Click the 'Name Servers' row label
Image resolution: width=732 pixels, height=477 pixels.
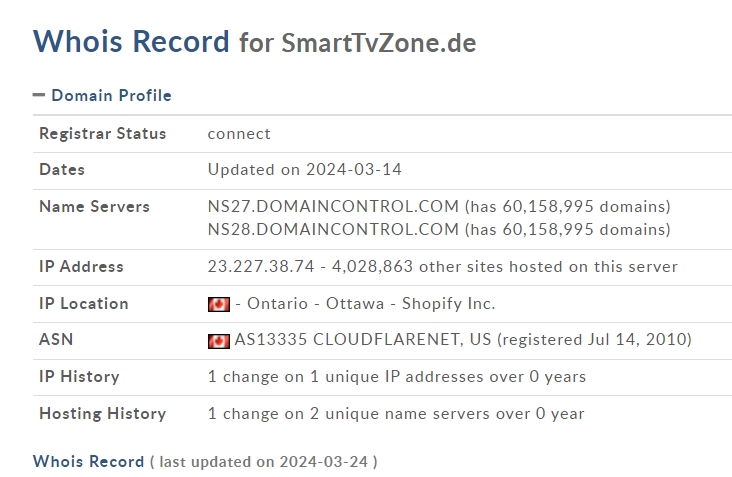[x=94, y=206]
